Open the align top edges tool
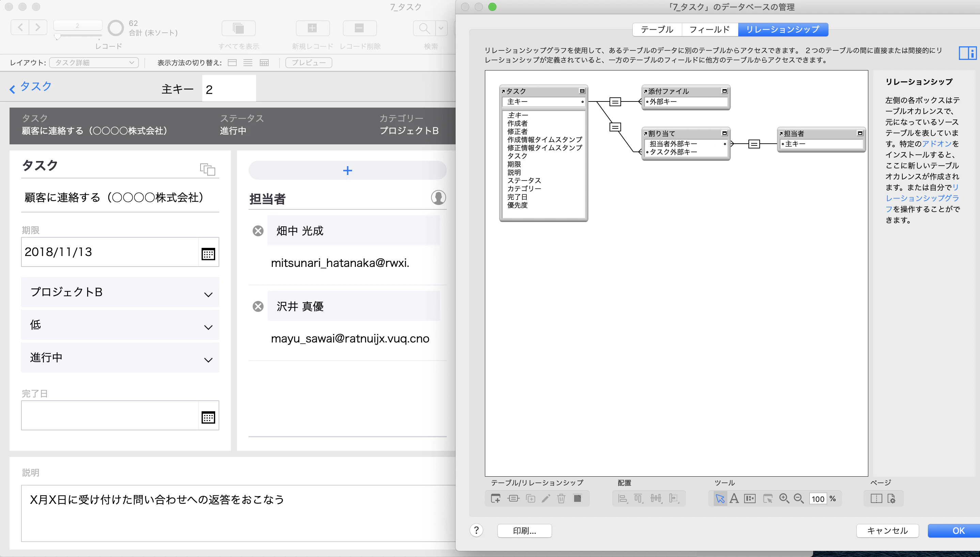 [638, 498]
